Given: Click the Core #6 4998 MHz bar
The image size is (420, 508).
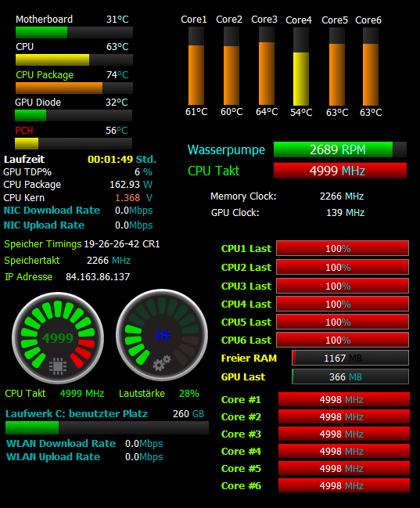Looking at the screenshot, I should (344, 485).
